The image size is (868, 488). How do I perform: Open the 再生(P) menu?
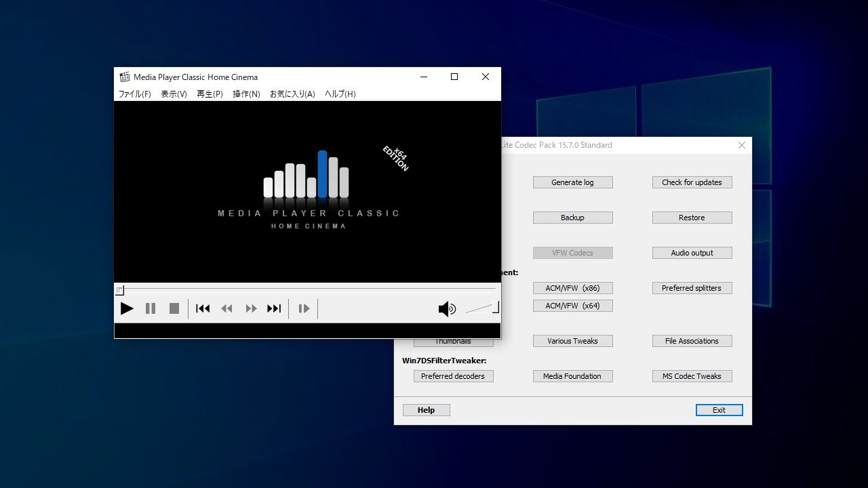[210, 94]
